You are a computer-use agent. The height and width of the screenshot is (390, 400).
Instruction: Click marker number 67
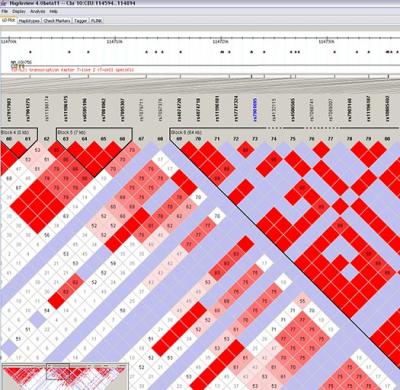point(141,139)
